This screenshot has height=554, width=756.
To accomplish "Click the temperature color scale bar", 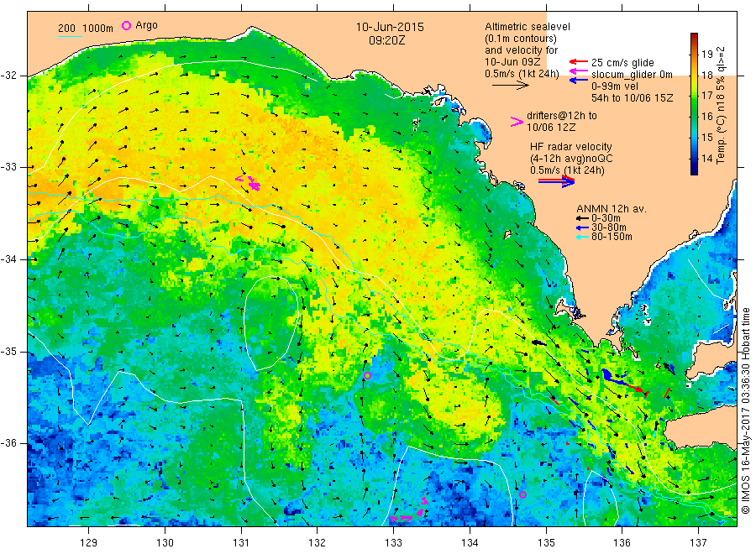I will [x=694, y=103].
